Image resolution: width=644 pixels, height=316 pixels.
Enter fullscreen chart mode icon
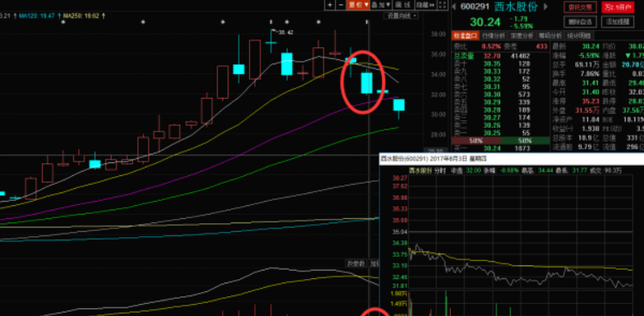442,5
